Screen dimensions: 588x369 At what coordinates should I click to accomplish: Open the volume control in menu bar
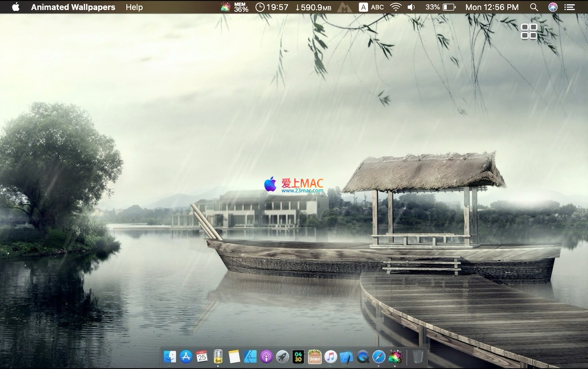[x=412, y=7]
